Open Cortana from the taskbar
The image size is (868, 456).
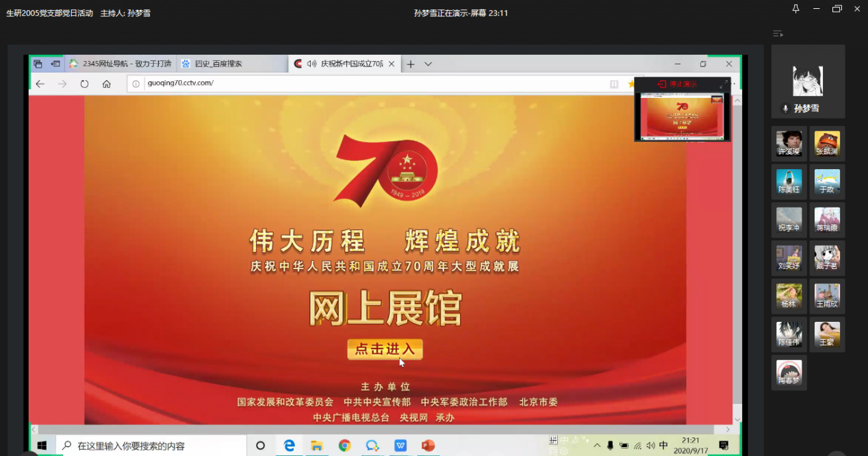[x=260, y=446]
